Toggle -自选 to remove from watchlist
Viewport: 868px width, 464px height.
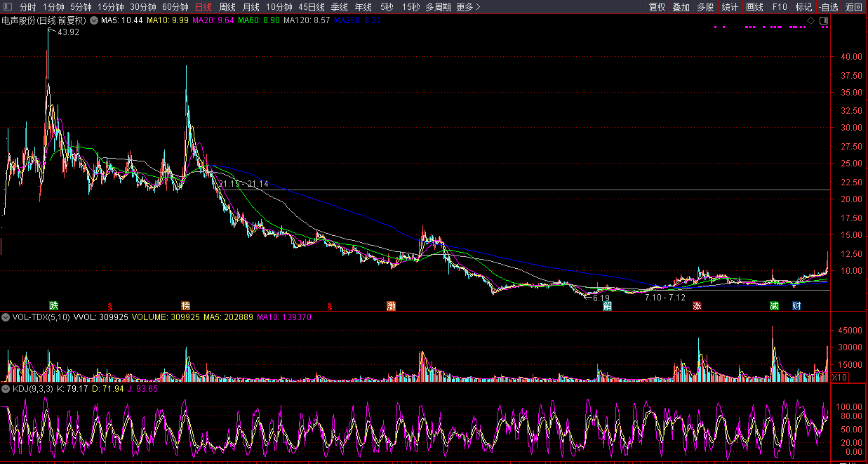(x=828, y=7)
